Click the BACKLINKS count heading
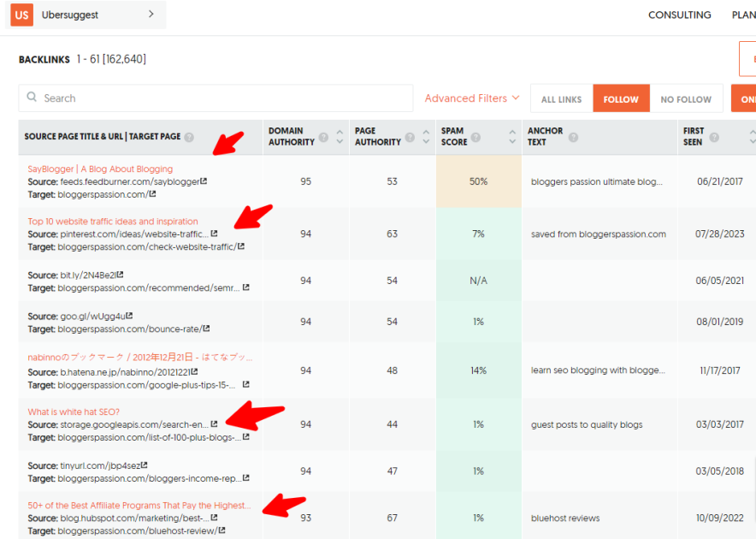This screenshot has height=539, width=756. (82, 59)
